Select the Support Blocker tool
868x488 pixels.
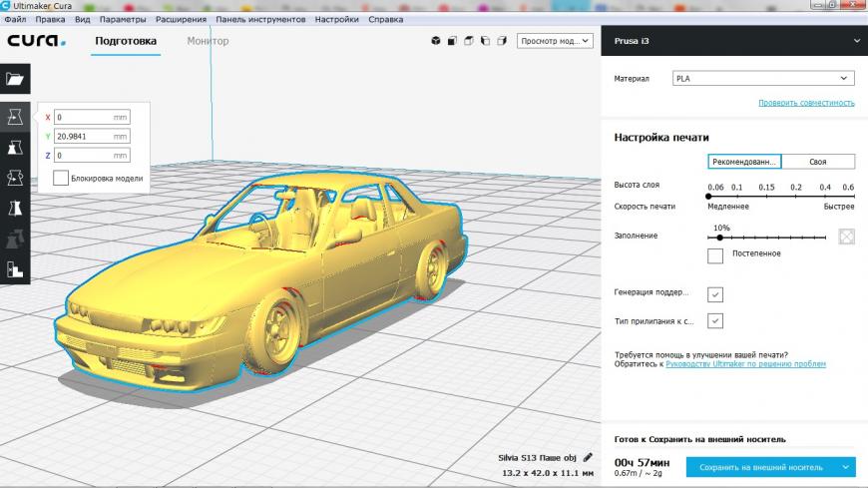tap(15, 269)
